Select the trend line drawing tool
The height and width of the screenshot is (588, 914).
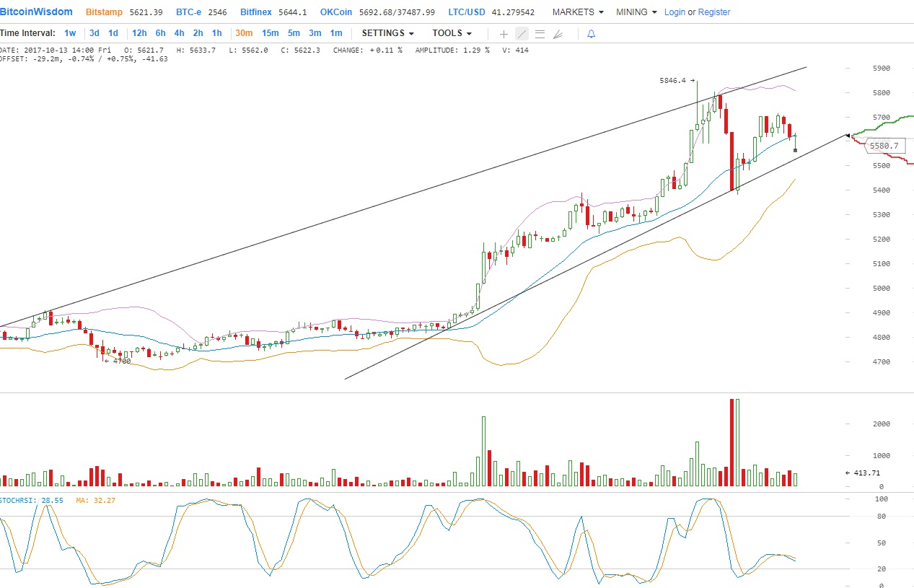[x=522, y=34]
